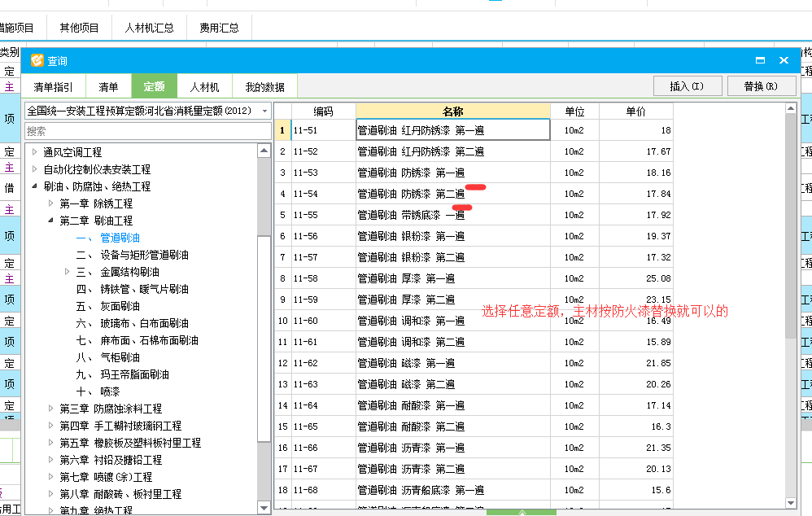Select 五、灰面刷油 tree item
The height and width of the screenshot is (516, 812).
pos(108,306)
